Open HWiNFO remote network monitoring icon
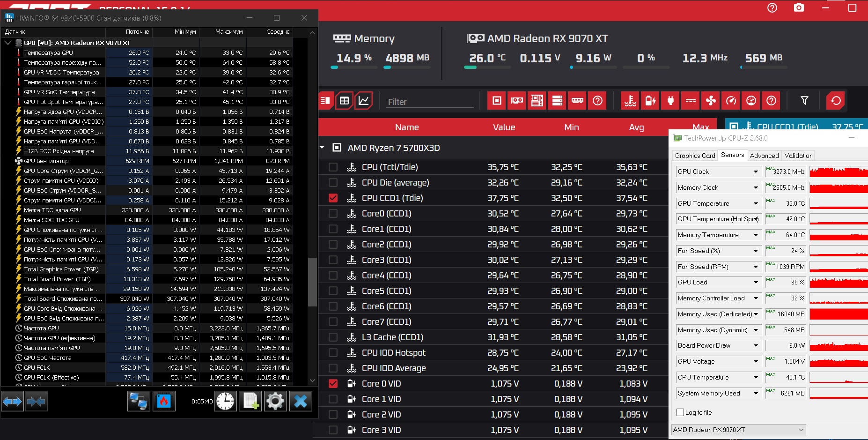This screenshot has height=440, width=868. [139, 401]
